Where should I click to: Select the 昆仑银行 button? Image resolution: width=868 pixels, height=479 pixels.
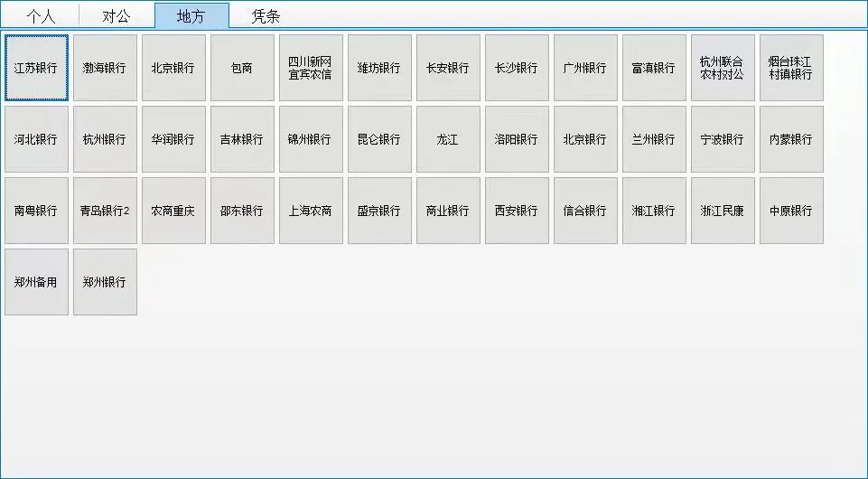coord(379,139)
